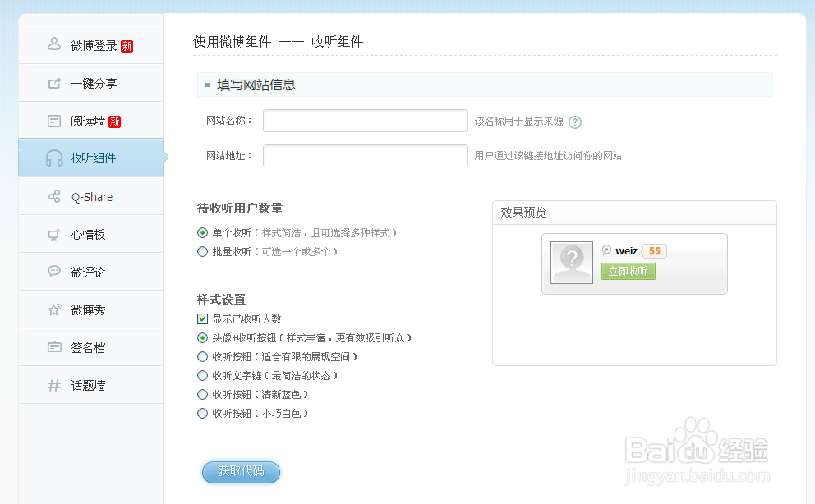815x504 pixels.
Task: Click the 一键分享 share icon
Action: [54, 83]
